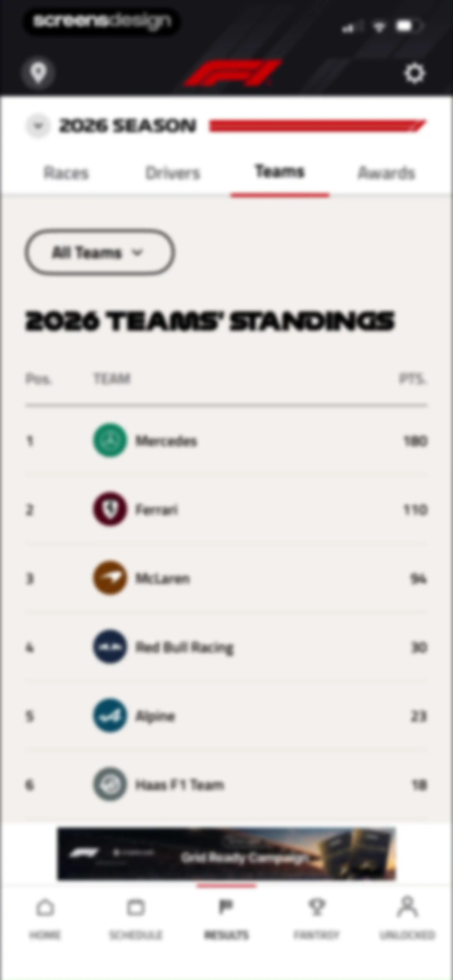Tap the Ferrari team logo
The width and height of the screenshot is (453, 980).
(110, 509)
